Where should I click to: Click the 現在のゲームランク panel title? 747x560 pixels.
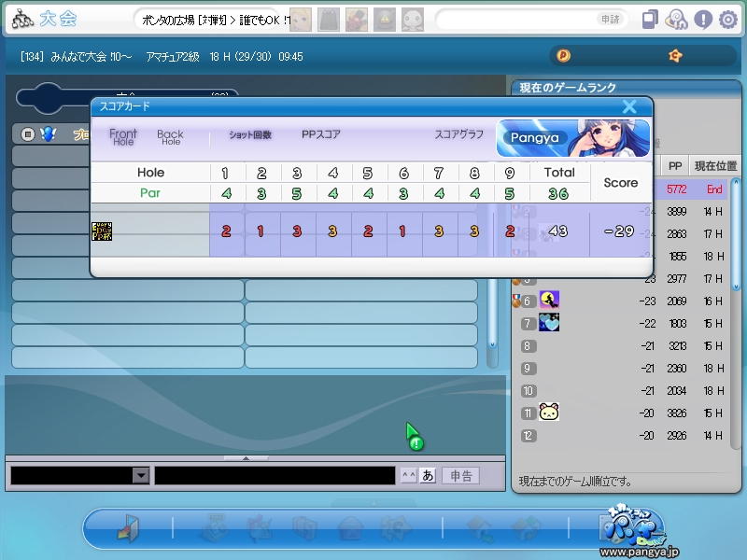568,88
